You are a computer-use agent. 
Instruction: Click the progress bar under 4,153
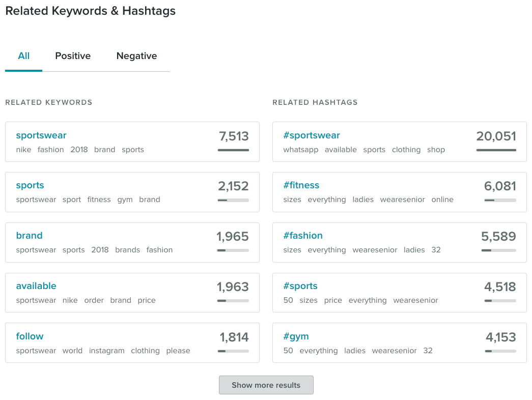tap(501, 351)
